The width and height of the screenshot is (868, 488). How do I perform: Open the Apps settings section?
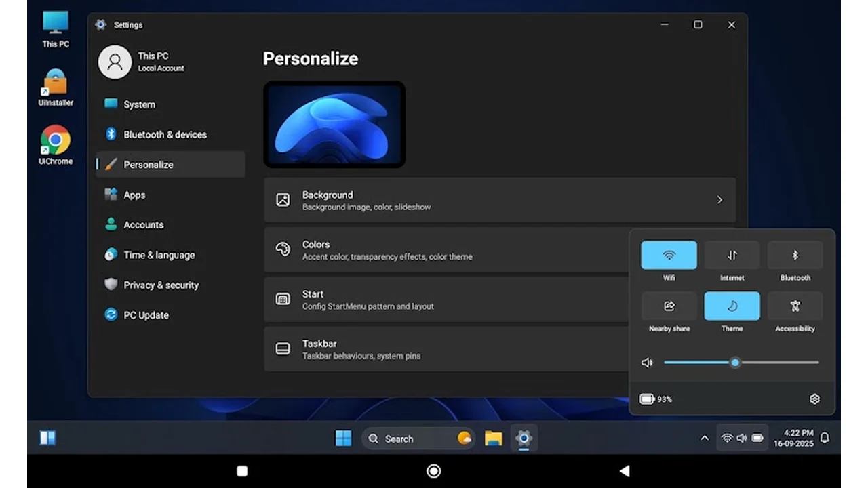click(x=170, y=195)
